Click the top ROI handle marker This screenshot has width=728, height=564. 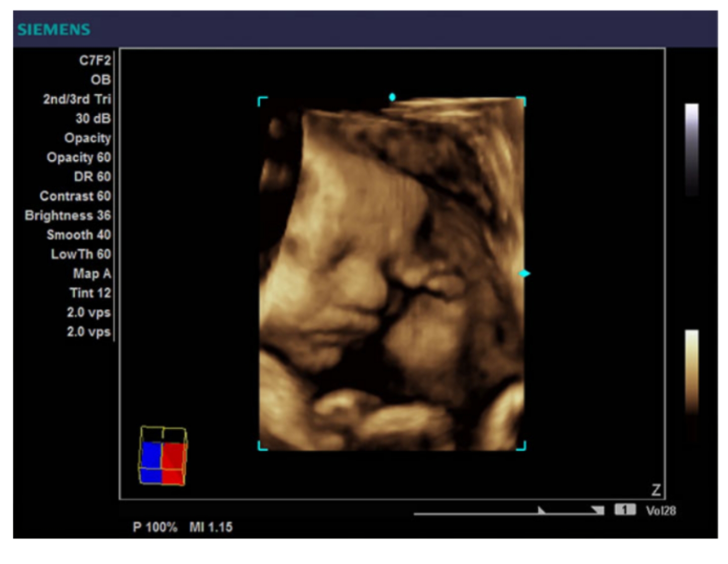(x=392, y=97)
